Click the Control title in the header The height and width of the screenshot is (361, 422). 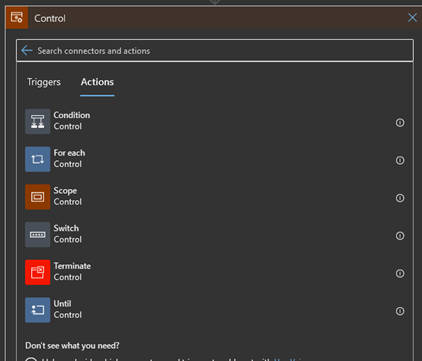pos(50,18)
